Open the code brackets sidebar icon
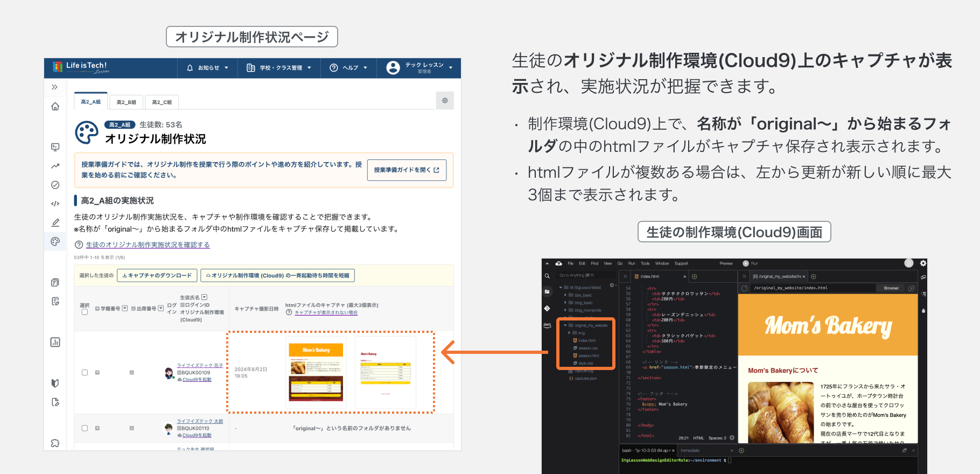 point(55,204)
